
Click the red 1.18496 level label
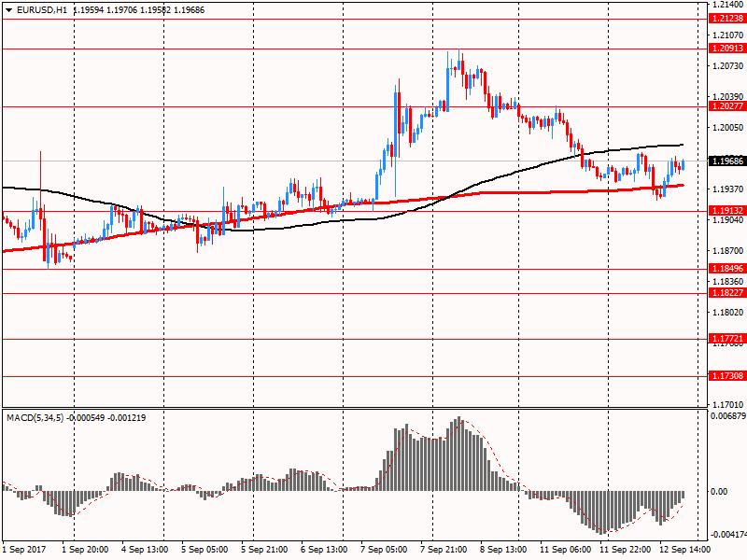[x=727, y=269]
